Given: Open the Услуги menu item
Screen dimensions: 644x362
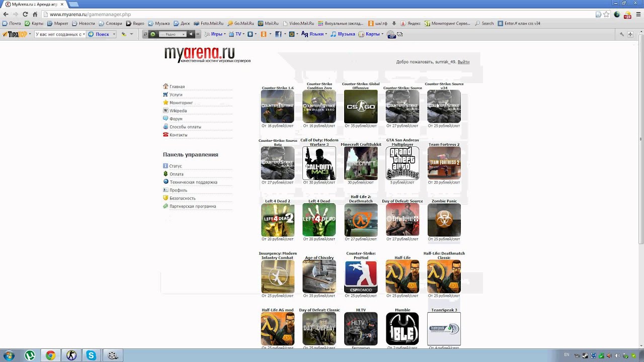Looking at the screenshot, I should tap(176, 95).
